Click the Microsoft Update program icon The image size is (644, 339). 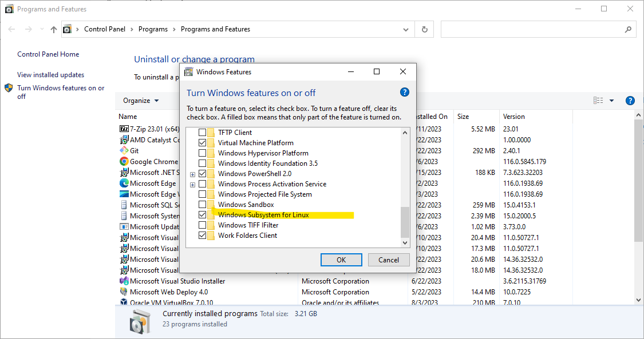click(x=124, y=227)
